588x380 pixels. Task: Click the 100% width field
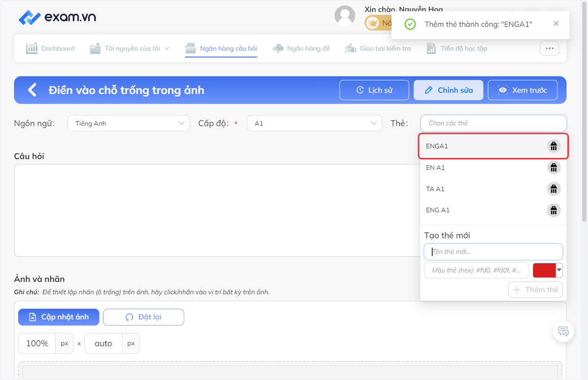click(37, 343)
